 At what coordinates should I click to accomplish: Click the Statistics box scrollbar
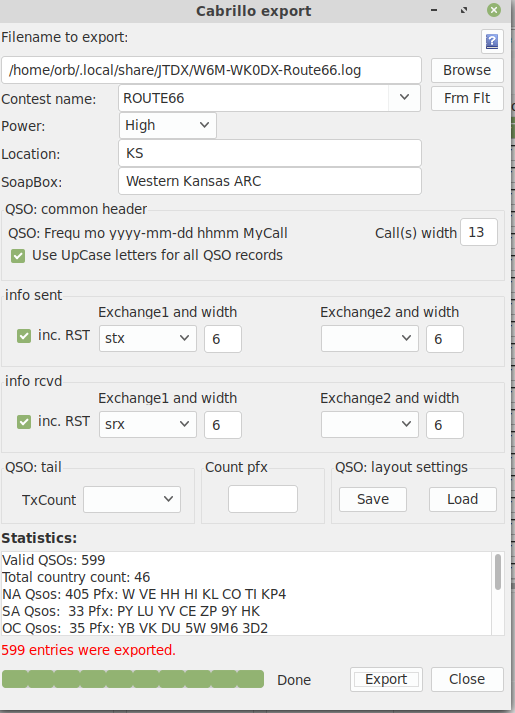pos(498,593)
